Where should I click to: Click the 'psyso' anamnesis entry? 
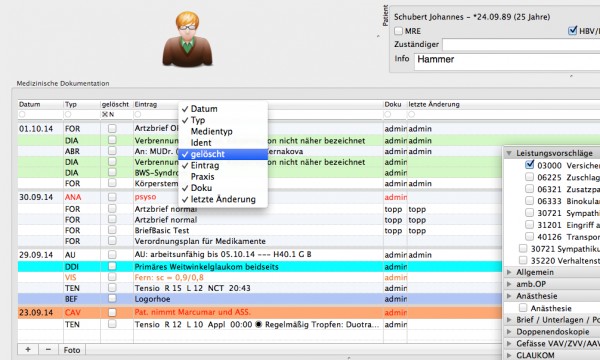(145, 197)
